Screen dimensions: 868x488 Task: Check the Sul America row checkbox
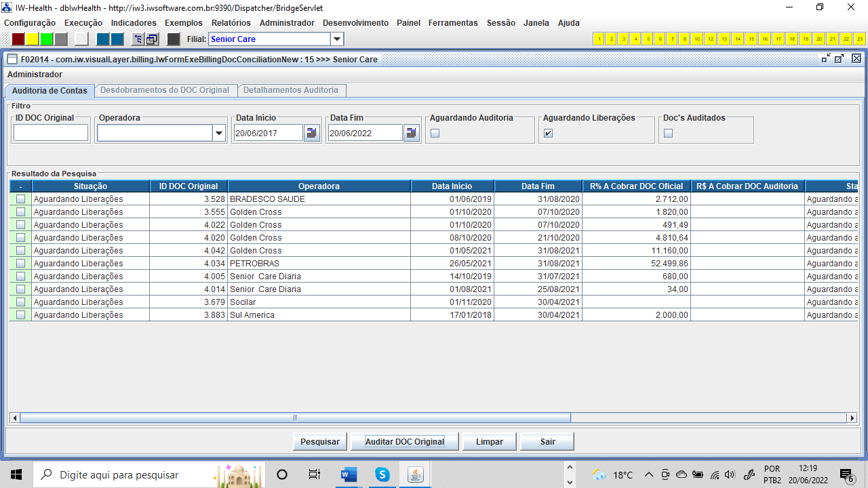pos(20,315)
